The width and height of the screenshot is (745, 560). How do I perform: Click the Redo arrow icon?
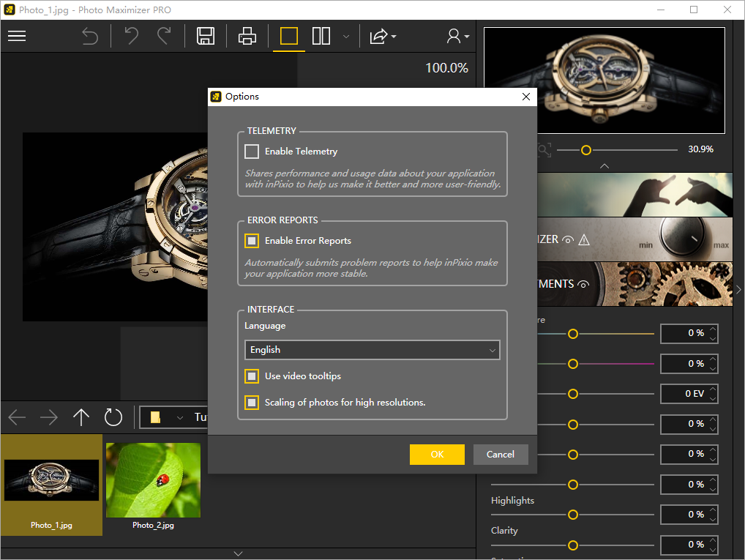(164, 36)
